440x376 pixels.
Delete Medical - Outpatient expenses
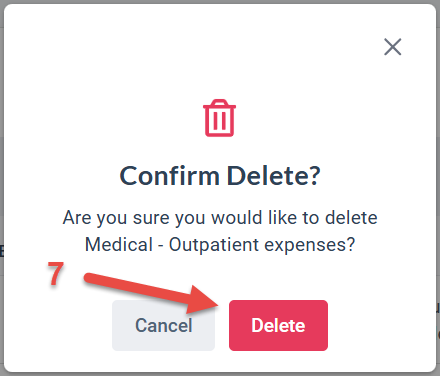point(278,325)
